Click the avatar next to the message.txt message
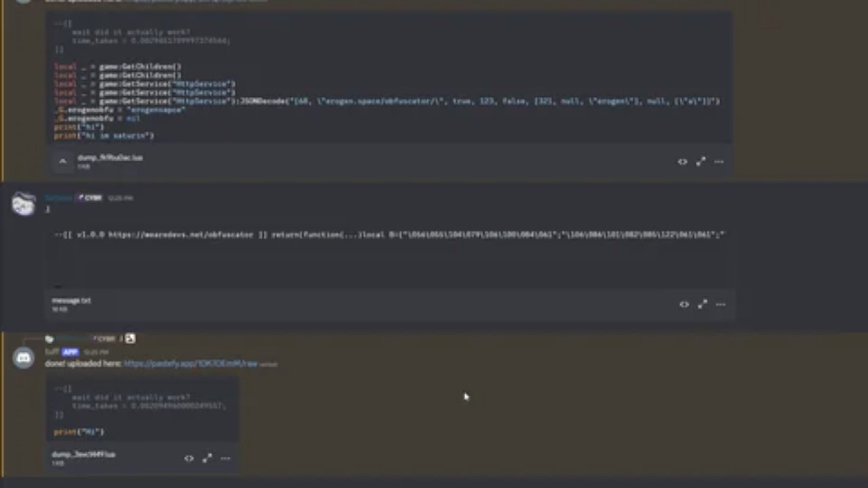 pyautogui.click(x=23, y=204)
